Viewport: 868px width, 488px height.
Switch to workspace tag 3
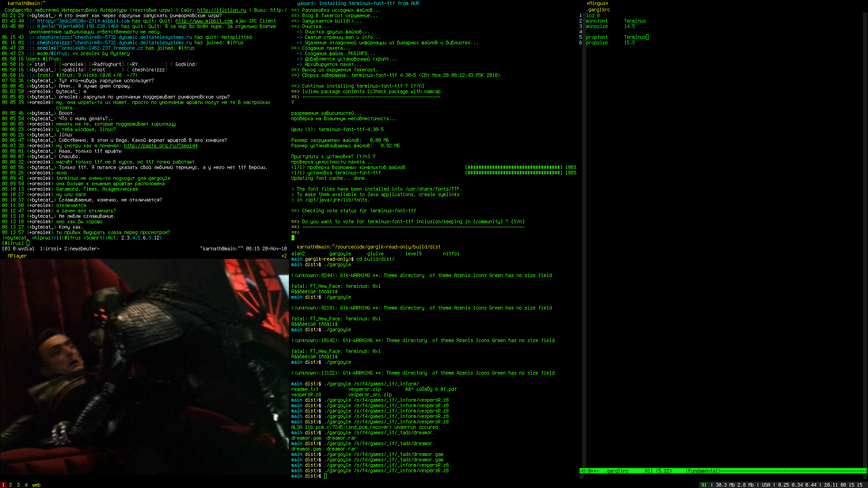point(18,485)
